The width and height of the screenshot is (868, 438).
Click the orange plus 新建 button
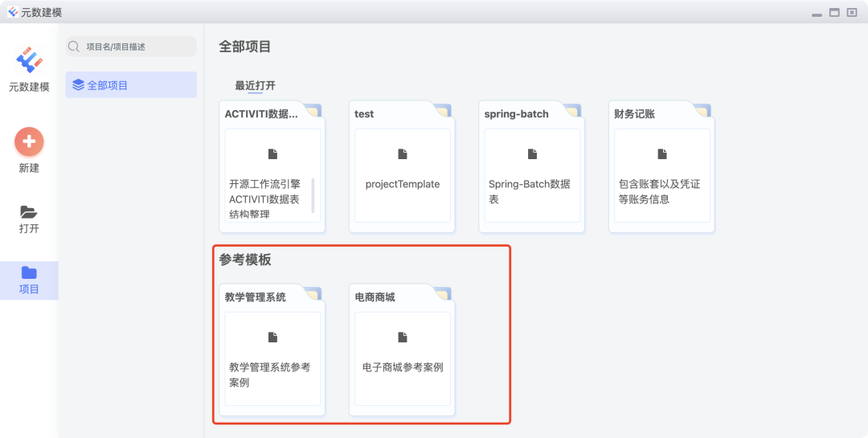click(x=29, y=141)
